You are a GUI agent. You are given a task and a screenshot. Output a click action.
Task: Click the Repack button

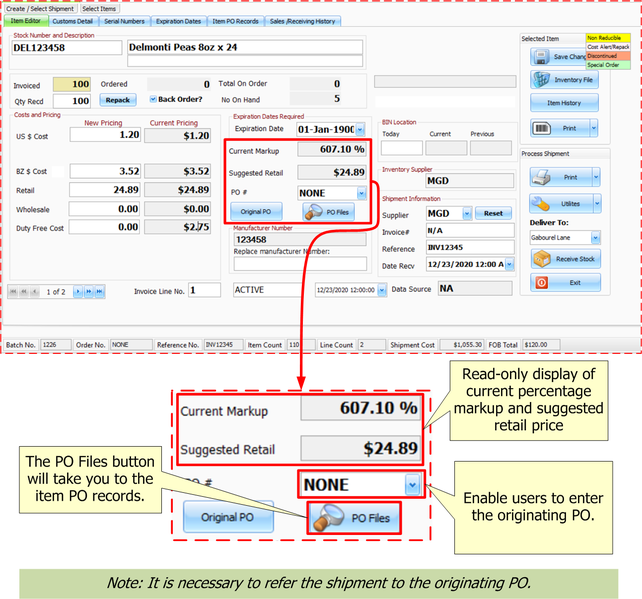[x=118, y=100]
